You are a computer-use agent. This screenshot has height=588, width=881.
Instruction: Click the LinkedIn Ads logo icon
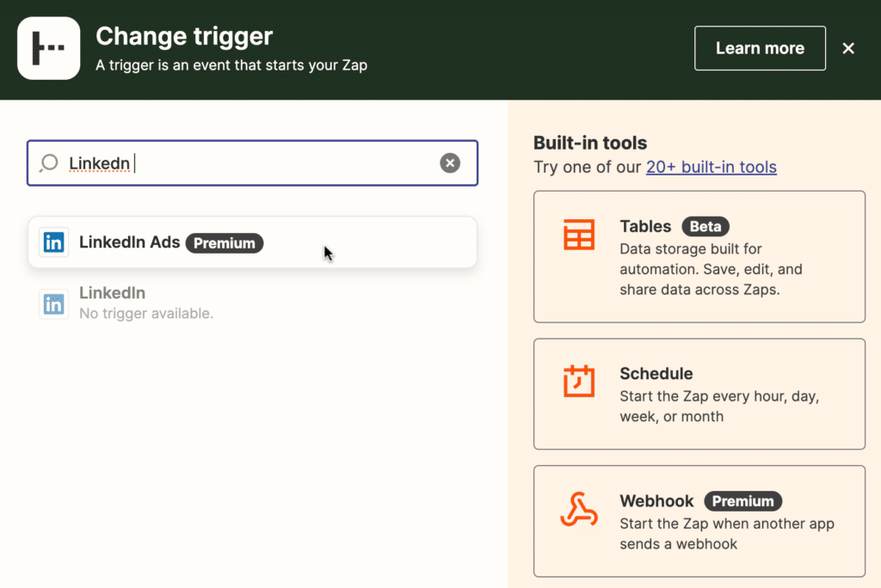click(x=54, y=242)
